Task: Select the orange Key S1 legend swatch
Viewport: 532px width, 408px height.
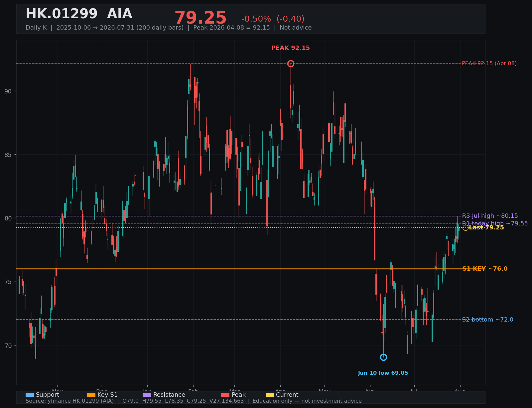Action: click(91, 395)
